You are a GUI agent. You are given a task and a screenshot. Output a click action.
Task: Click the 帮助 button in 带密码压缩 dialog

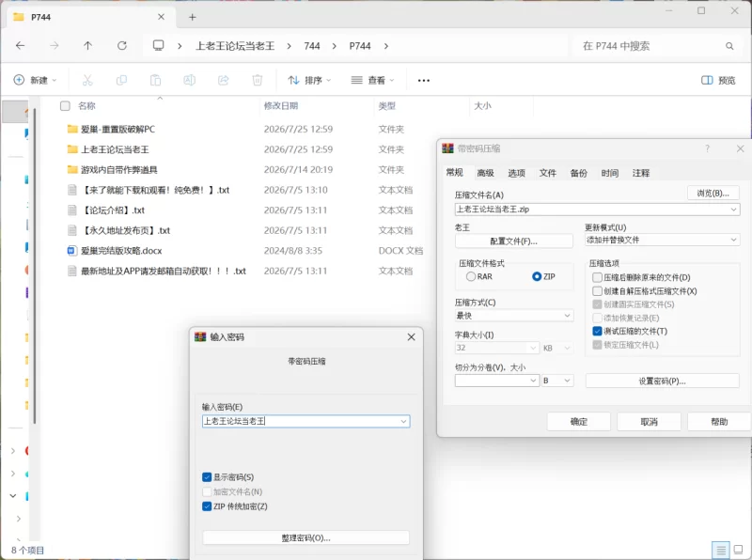[719, 422]
